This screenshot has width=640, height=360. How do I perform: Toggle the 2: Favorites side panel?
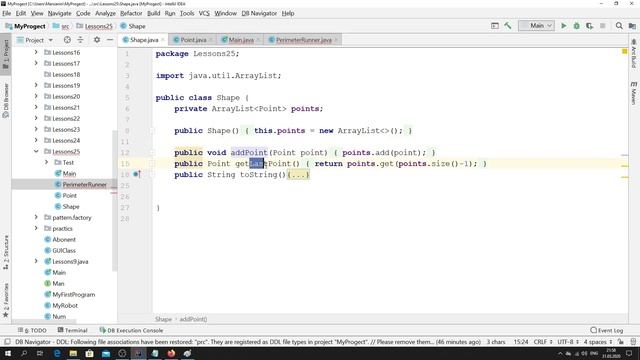[x=6, y=300]
